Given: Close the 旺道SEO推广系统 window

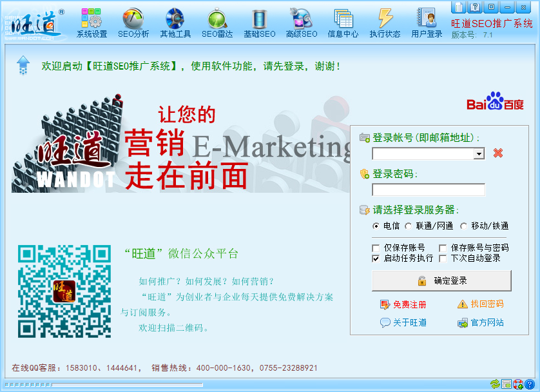Looking at the screenshot, I should [523, 7].
